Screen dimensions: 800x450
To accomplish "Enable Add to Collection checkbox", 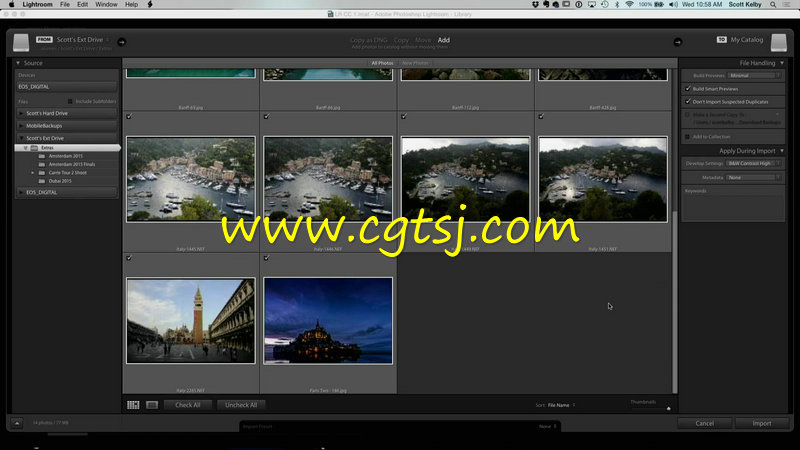I will click(688, 137).
